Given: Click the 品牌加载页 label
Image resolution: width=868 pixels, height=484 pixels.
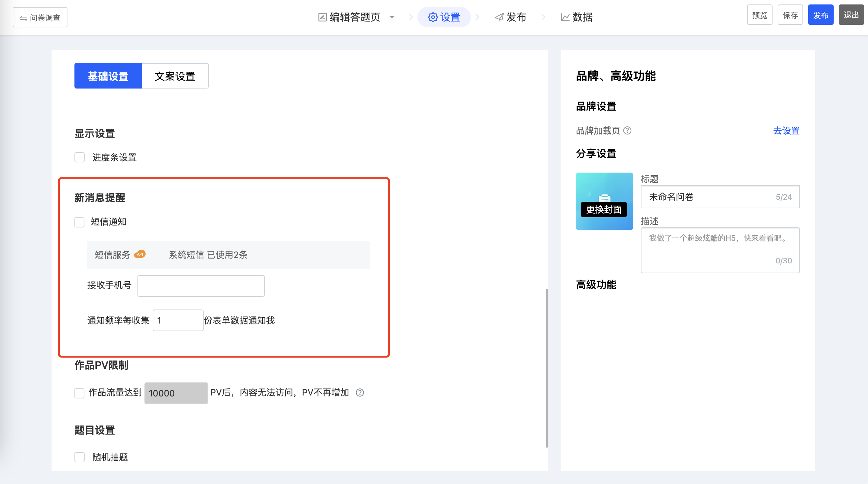Looking at the screenshot, I should click(x=598, y=131).
